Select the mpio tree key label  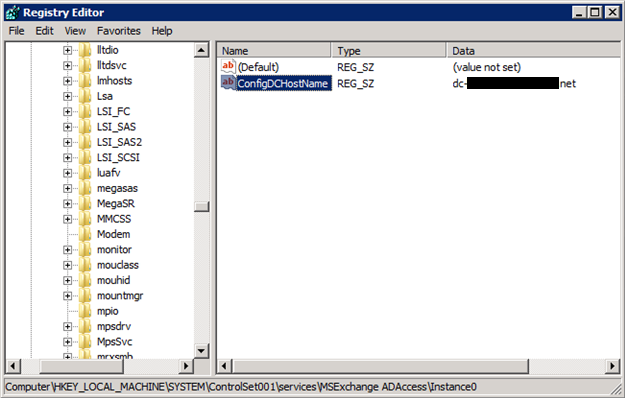pos(108,311)
